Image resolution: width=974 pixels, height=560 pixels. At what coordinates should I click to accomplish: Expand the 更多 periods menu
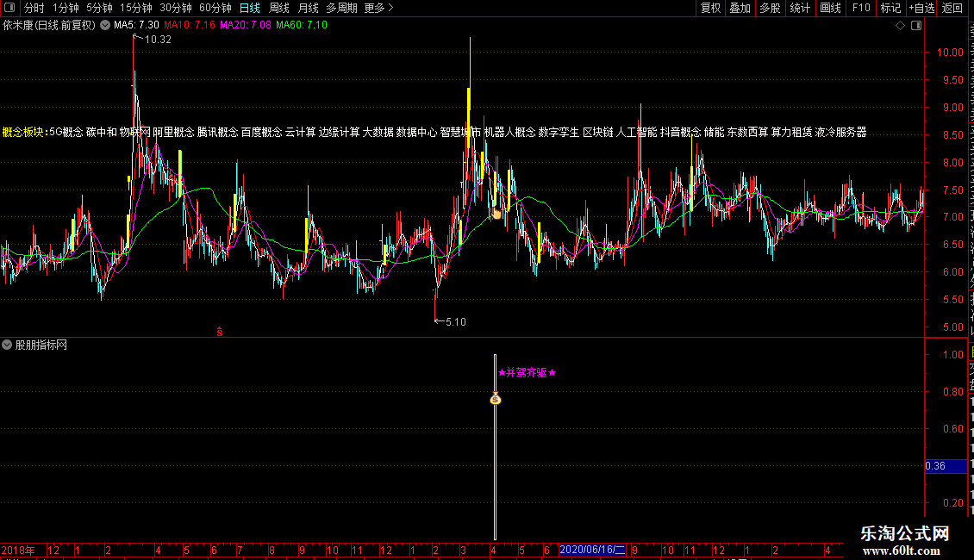click(379, 8)
